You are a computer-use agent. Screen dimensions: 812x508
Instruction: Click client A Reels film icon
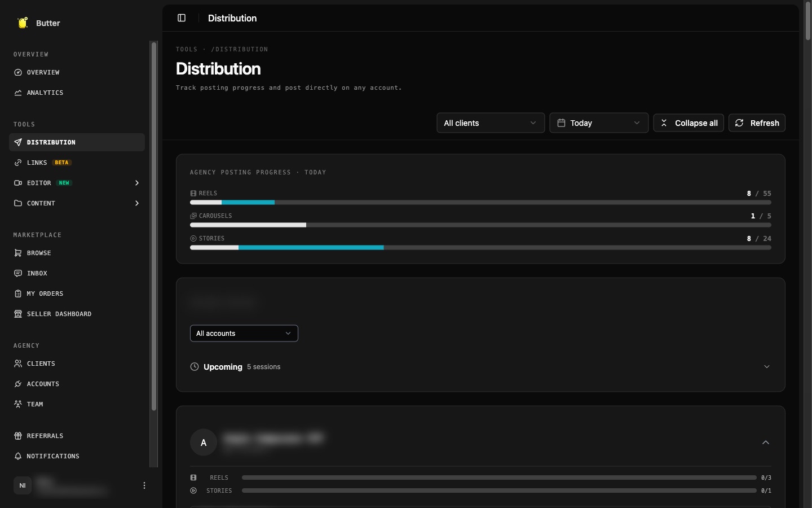[x=193, y=478]
